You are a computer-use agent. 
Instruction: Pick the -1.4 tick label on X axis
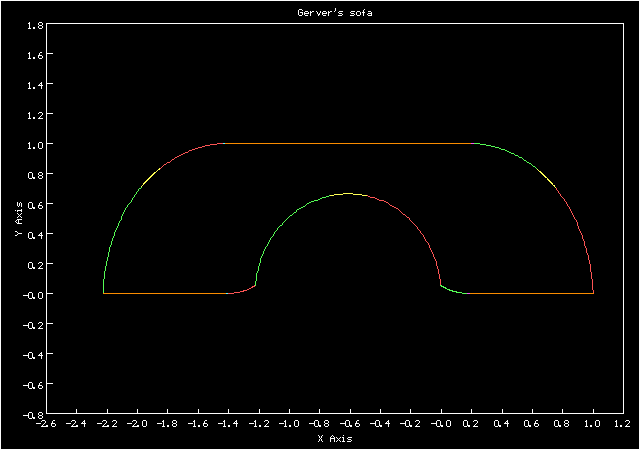click(228, 424)
